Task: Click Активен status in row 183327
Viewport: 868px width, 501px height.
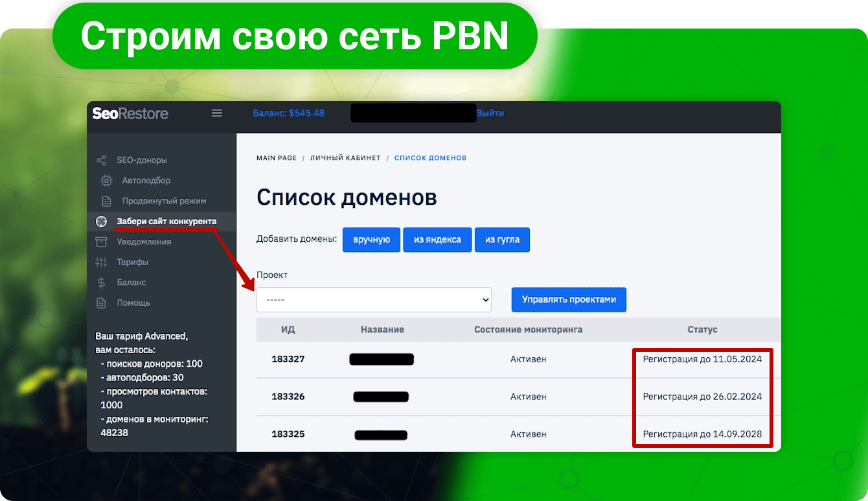Action: point(529,359)
